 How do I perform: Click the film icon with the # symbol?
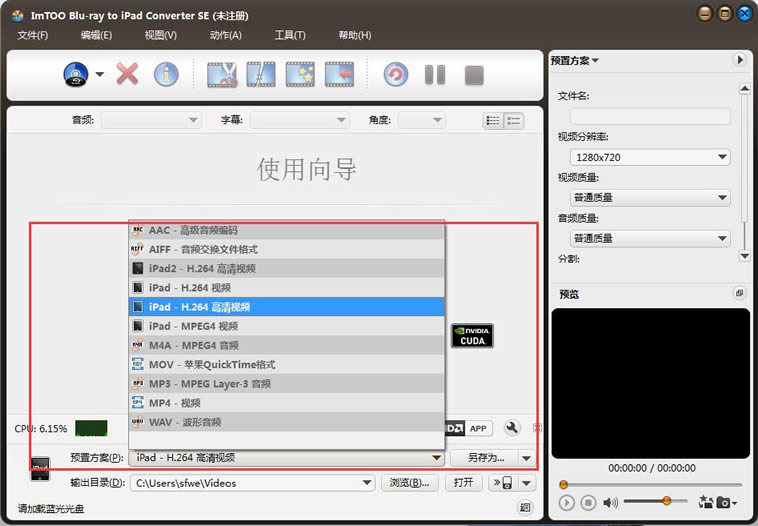pyautogui.click(x=261, y=74)
